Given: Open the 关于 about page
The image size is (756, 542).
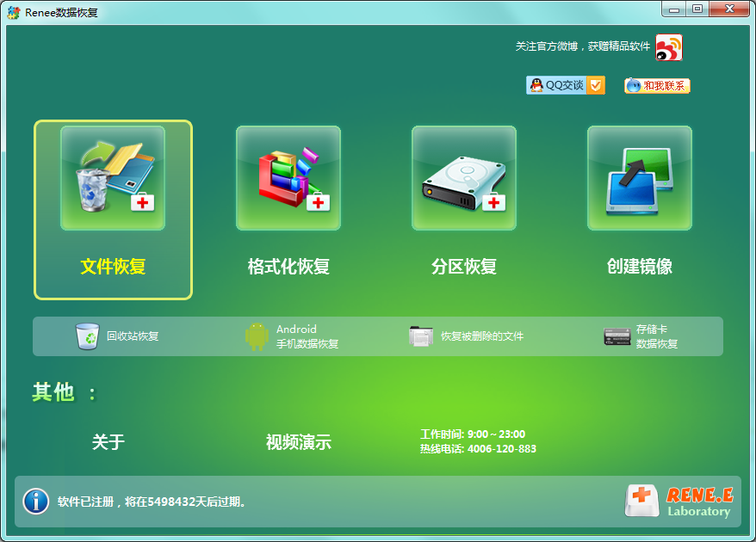Looking at the screenshot, I should coord(108,441).
